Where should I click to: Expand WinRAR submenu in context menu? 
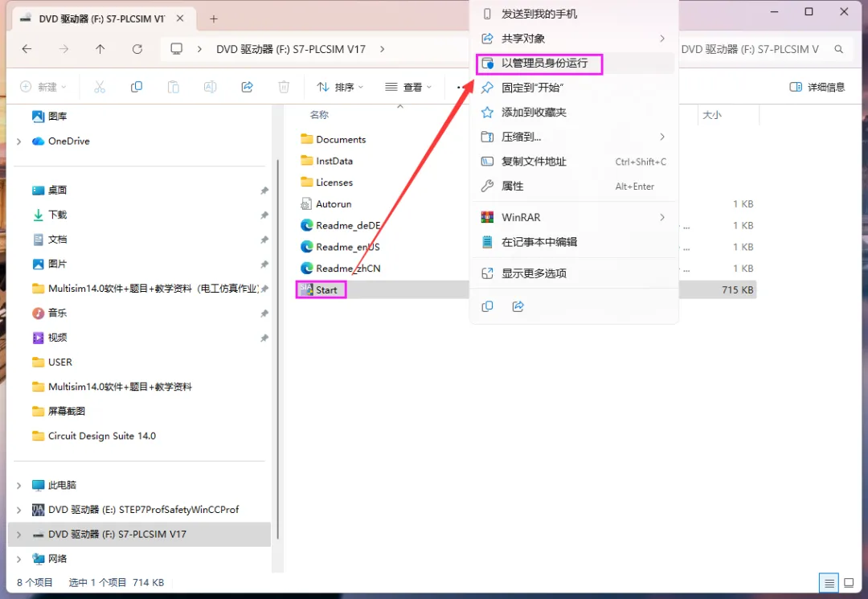coord(662,217)
